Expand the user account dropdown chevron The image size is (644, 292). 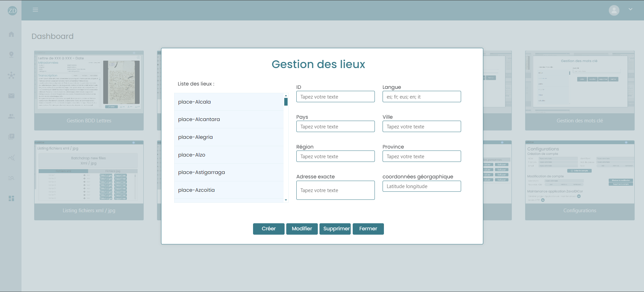[630, 10]
